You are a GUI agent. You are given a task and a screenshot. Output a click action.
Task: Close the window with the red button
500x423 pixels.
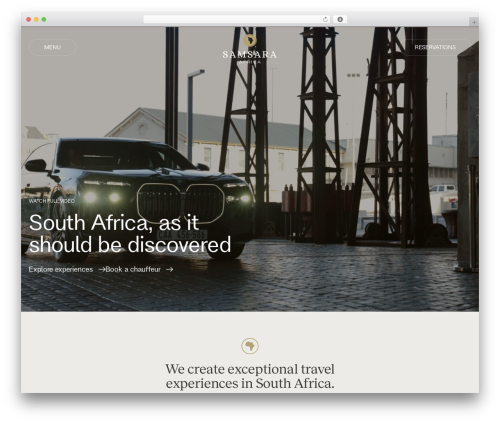[x=29, y=20]
